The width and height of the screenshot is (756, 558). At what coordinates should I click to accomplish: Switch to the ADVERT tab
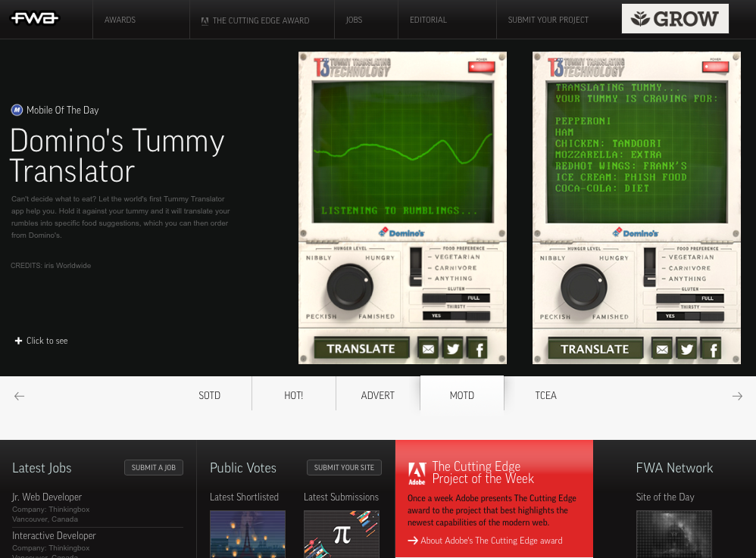(377, 396)
